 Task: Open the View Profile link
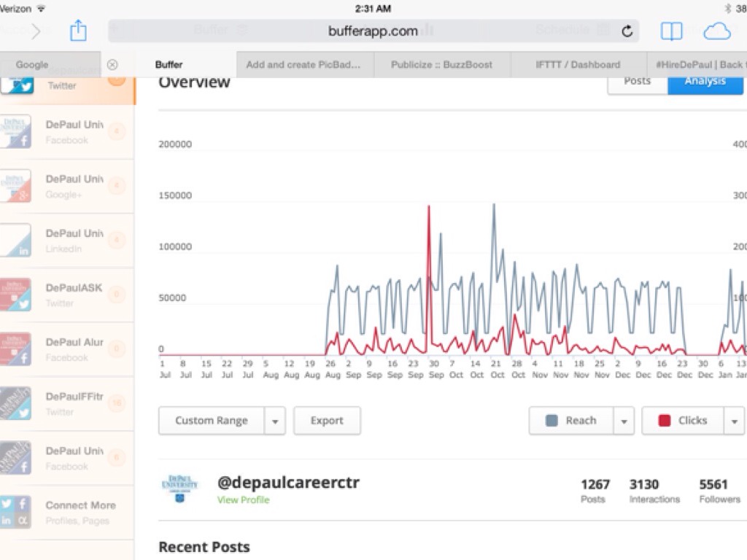[x=243, y=499]
